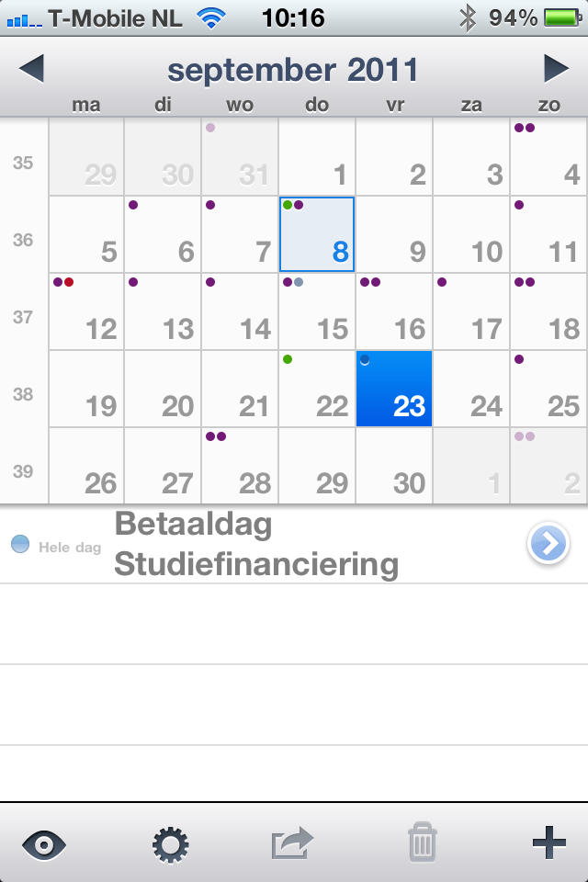Screen dimensions: 588x882
Task: Select week number 39
Action: (23, 471)
